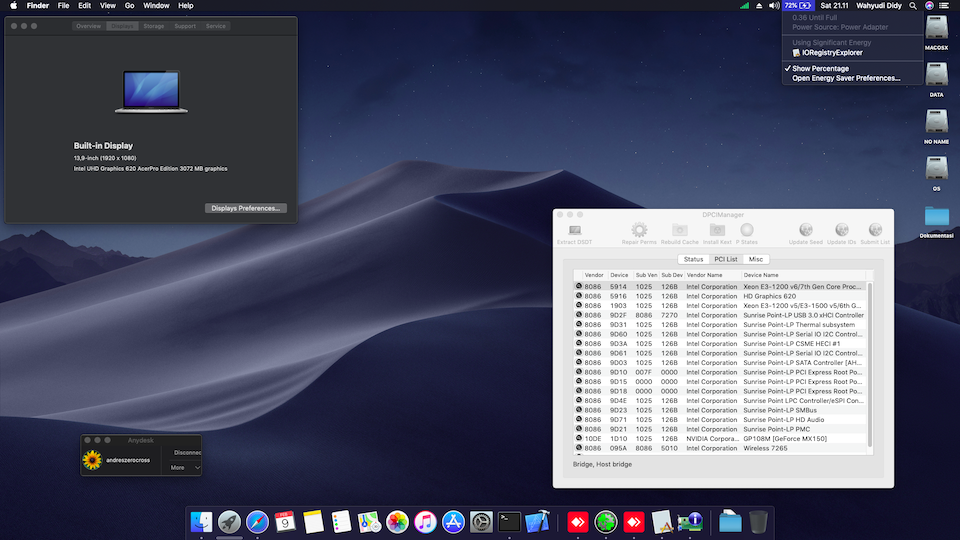Image resolution: width=960 pixels, height=540 pixels.
Task: Click the Install Kext toolbar icon
Action: click(717, 230)
